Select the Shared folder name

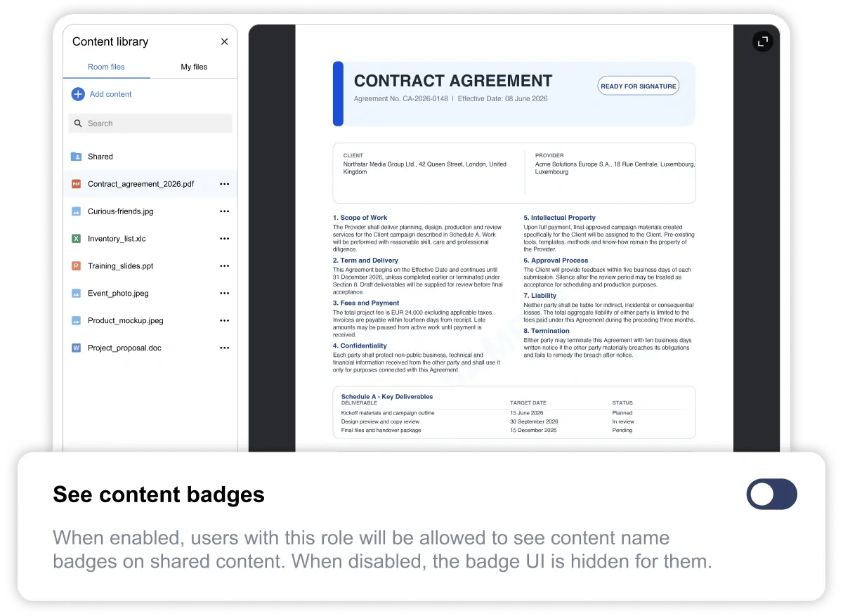click(x=100, y=157)
